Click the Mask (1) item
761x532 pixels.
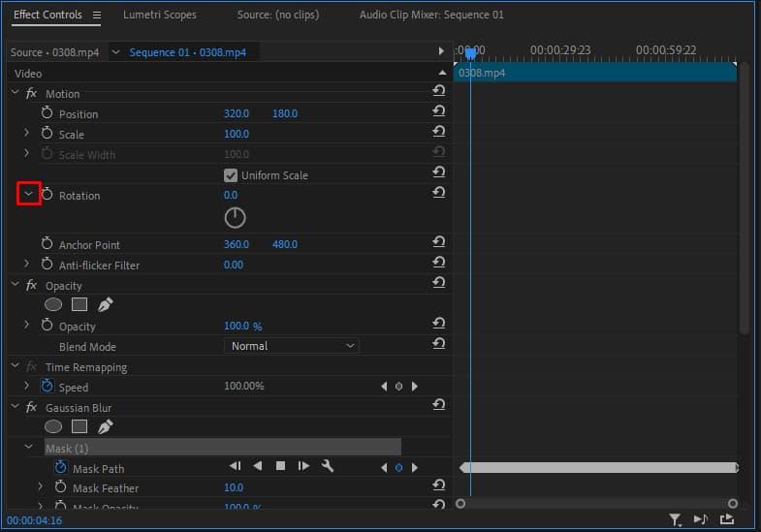point(67,449)
